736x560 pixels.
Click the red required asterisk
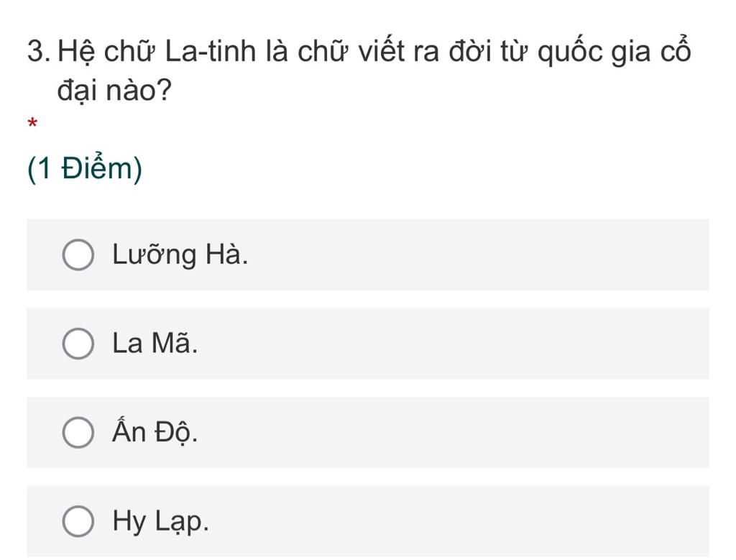tap(32, 124)
